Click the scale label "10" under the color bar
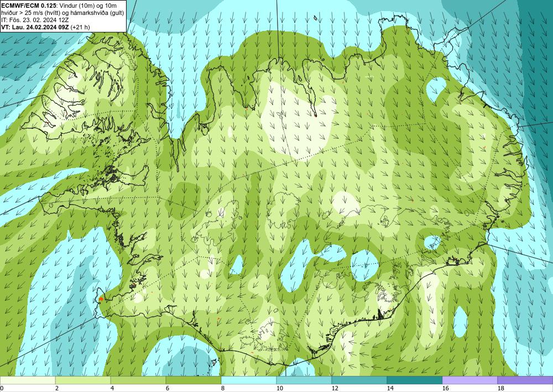The image size is (553, 392). coord(279,389)
